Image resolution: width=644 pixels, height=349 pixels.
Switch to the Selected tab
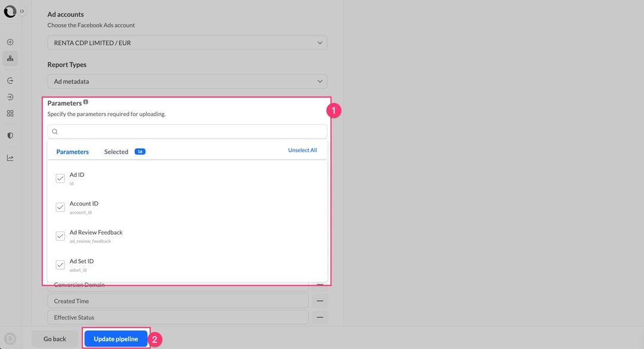click(x=116, y=152)
